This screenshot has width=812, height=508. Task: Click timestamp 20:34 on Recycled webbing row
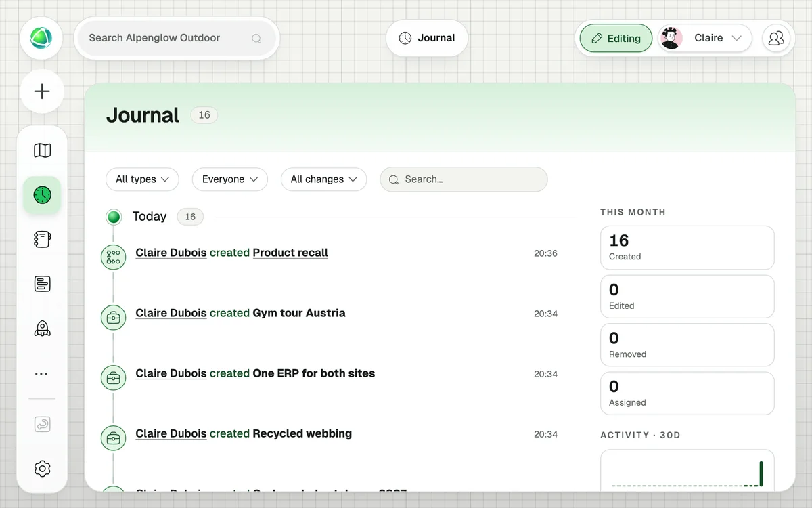[545, 434]
